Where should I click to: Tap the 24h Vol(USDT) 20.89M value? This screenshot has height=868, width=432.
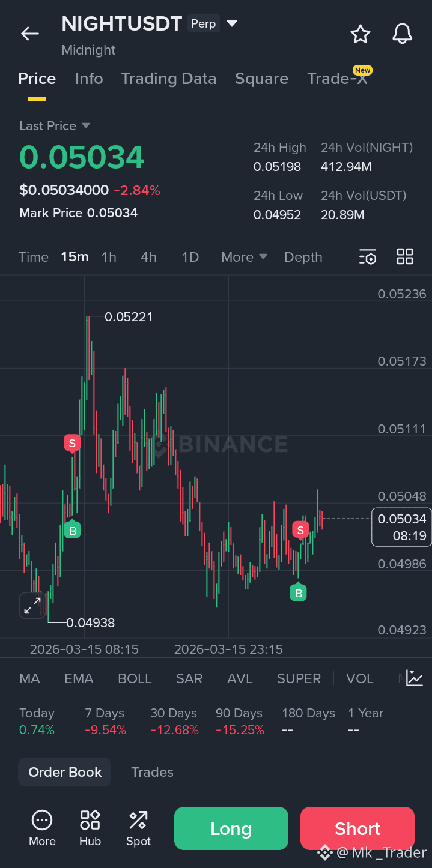[342, 214]
